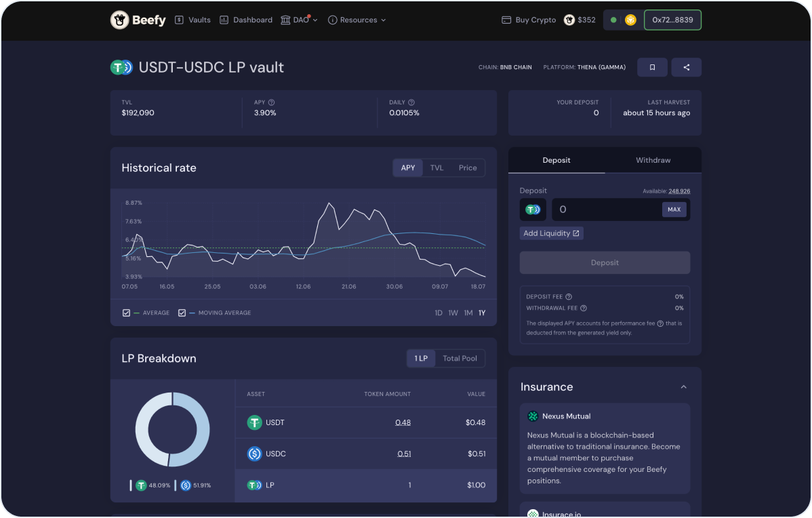Click the Nexus Mutual logo icon

(x=533, y=416)
